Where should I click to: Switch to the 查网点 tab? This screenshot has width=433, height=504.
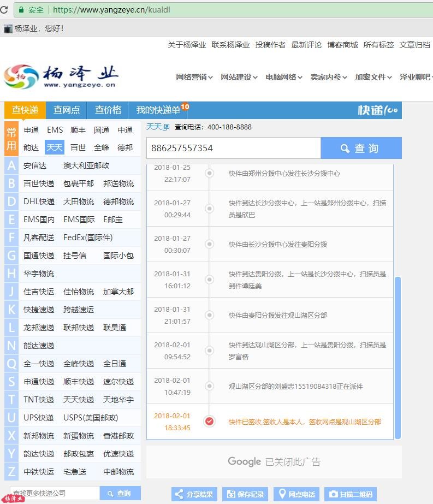click(67, 110)
